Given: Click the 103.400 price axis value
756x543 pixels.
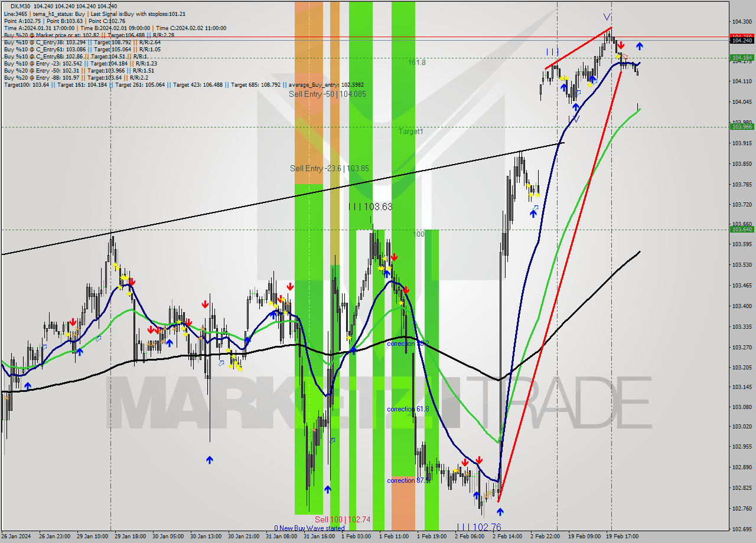Looking at the screenshot, I should 742,306.
